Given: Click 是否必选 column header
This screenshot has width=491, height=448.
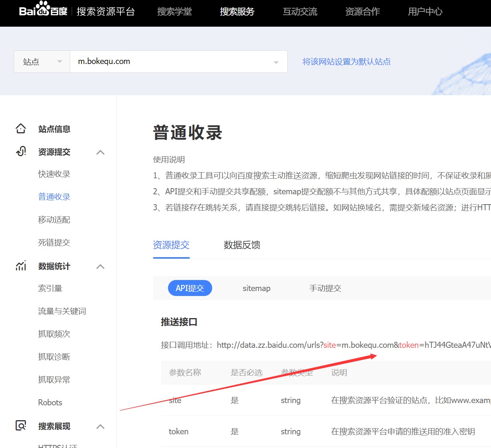Looking at the screenshot, I should coord(246,373).
